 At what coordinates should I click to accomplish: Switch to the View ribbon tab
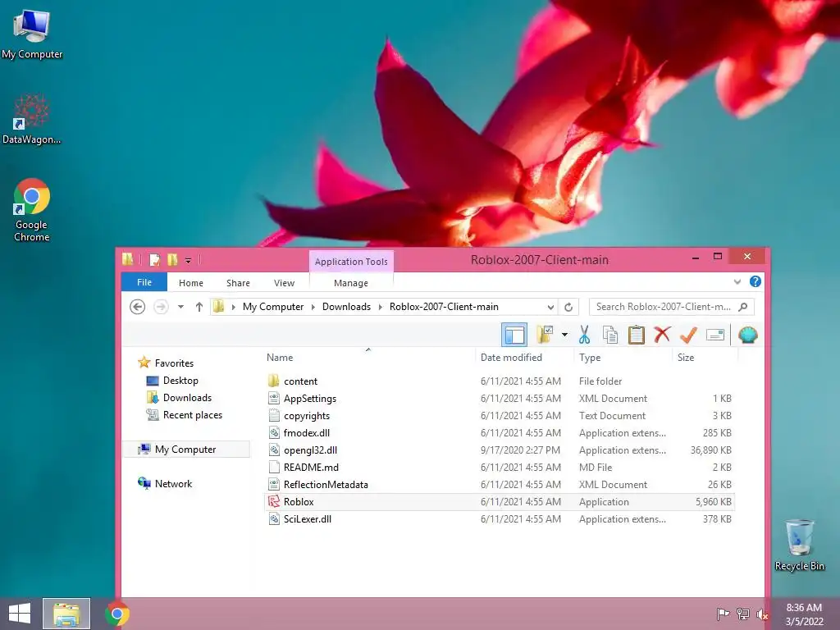coord(284,283)
